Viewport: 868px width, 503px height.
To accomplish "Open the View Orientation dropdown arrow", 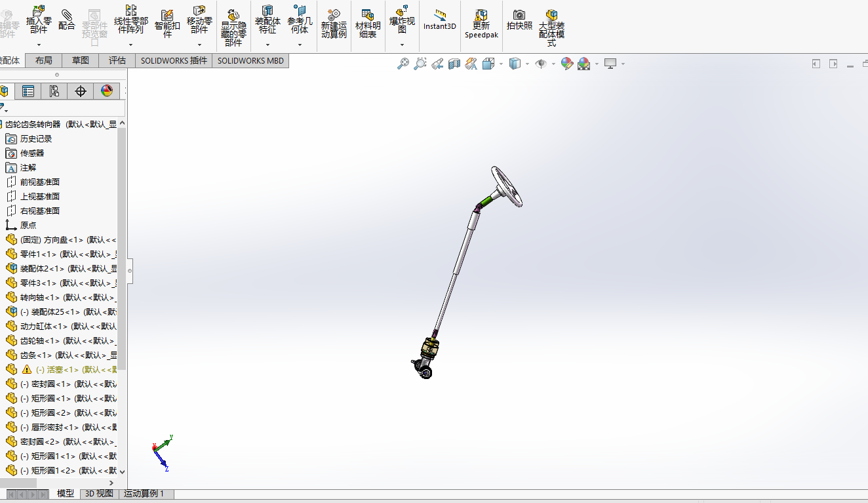I will pos(501,64).
